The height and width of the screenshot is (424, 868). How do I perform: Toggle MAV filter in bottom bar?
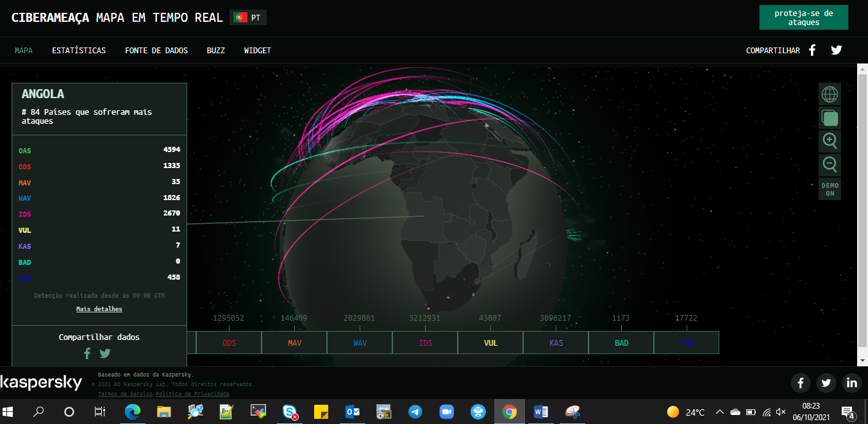pos(294,343)
